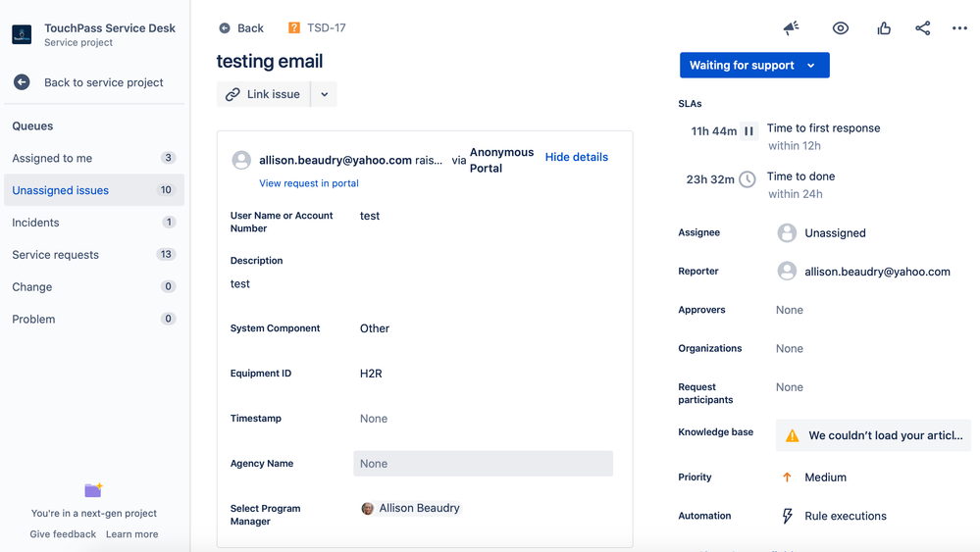Image resolution: width=980 pixels, height=552 pixels.
Task: Click the Unassigned issues count badge 10
Action: coord(166,190)
